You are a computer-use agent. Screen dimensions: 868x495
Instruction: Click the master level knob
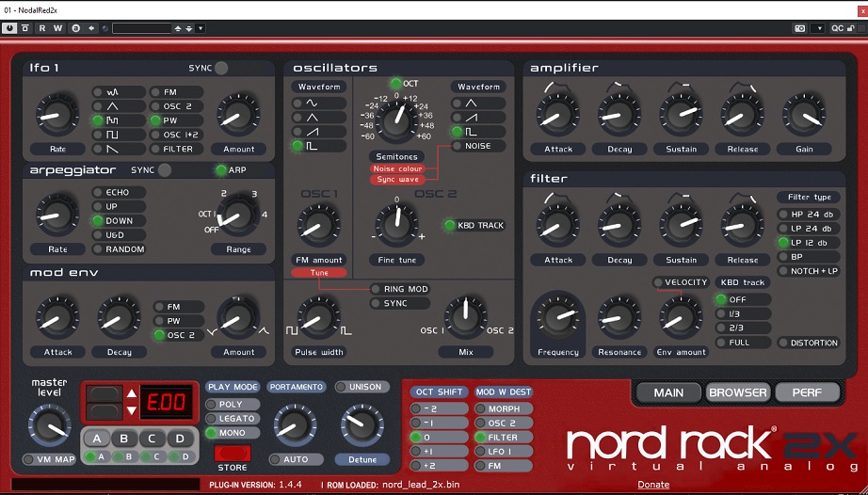[x=49, y=424]
